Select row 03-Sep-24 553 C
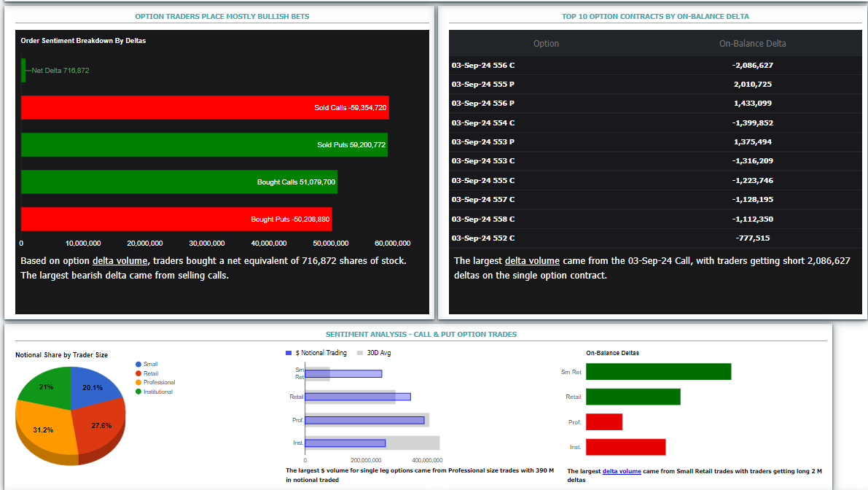Screen dimensions: 868x490 [x=655, y=160]
